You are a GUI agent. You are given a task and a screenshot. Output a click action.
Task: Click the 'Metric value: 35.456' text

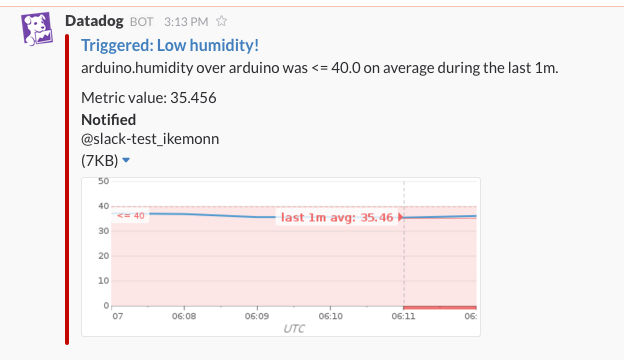point(149,98)
